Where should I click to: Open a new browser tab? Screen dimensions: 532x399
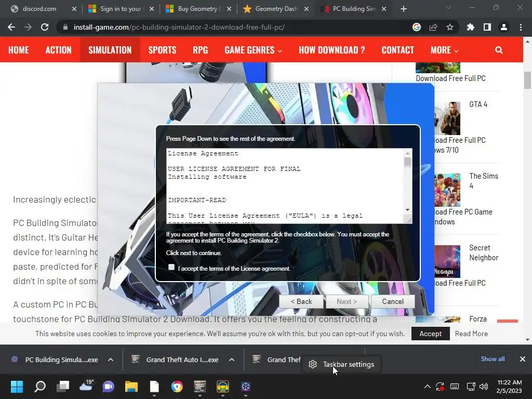(403, 9)
